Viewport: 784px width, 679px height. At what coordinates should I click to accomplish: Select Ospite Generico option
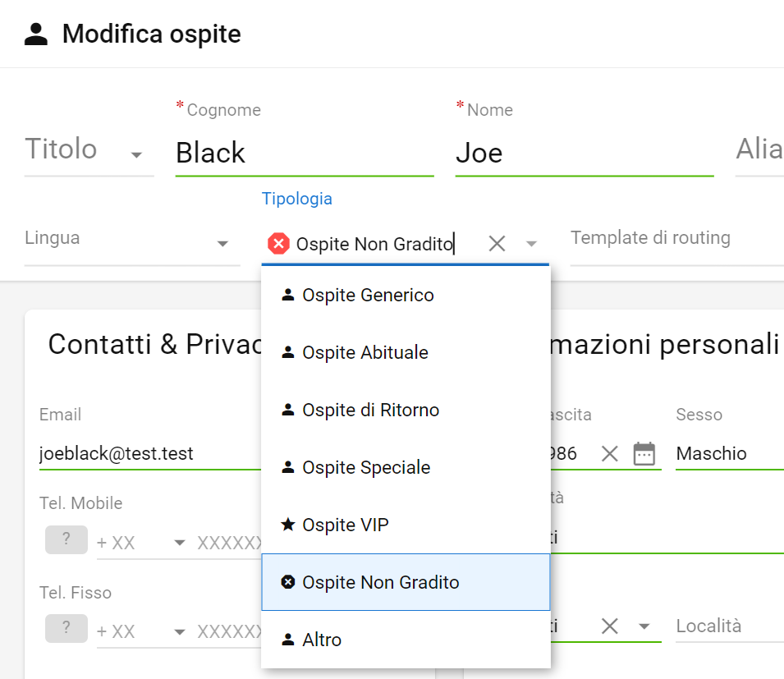(x=406, y=295)
